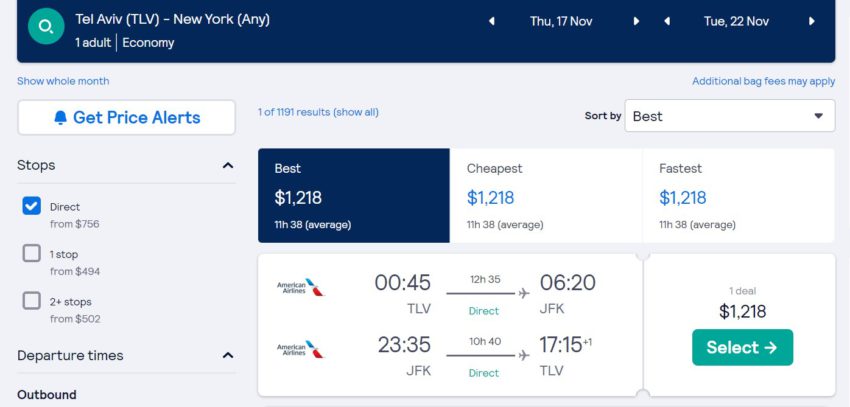Click the green Select button for $1,218 deal

(x=742, y=347)
